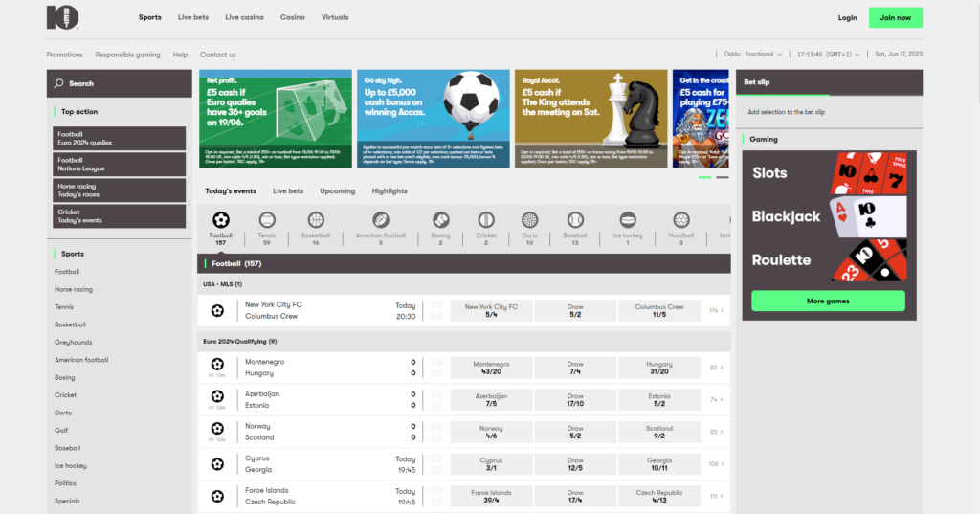Viewport: 980px width, 514px height.
Task: Select the Darts board icon
Action: point(529,220)
